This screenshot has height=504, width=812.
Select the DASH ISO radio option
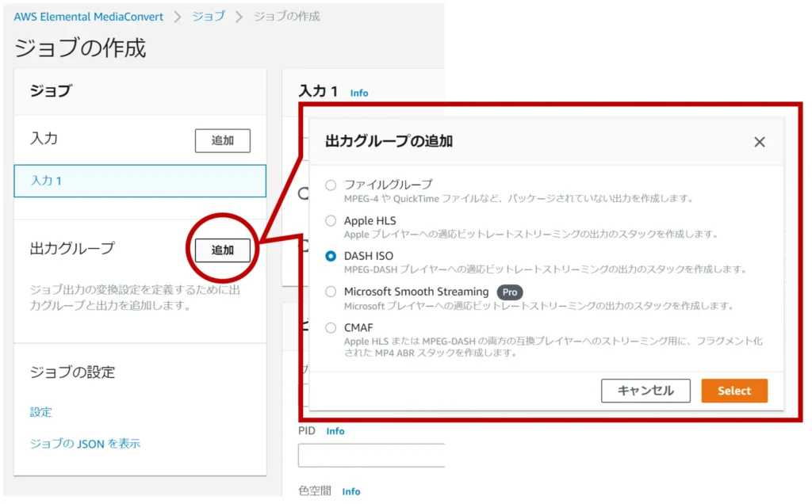(x=331, y=256)
